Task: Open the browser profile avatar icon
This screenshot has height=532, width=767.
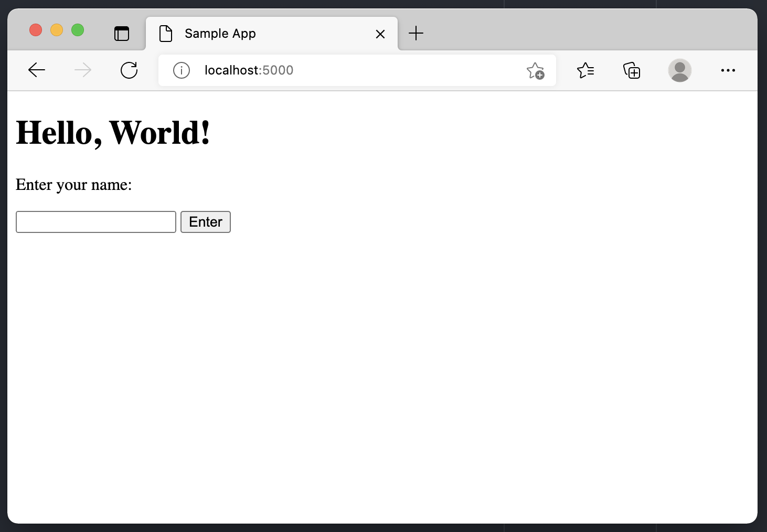Action: [679, 70]
